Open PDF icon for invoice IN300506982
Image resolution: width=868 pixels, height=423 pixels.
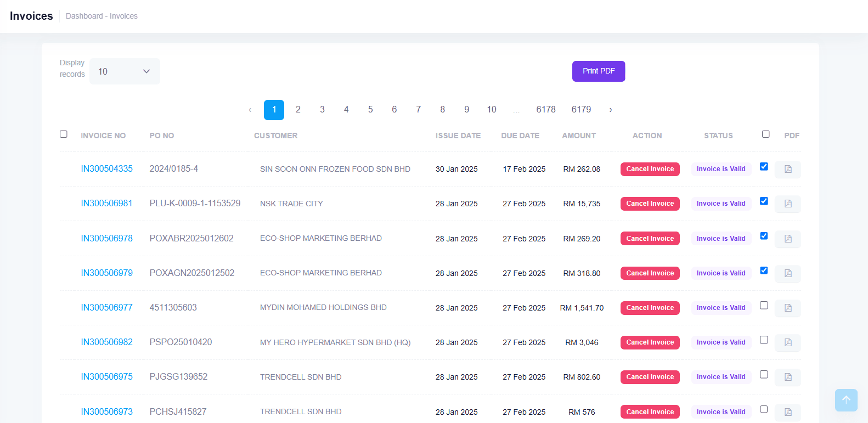click(787, 342)
